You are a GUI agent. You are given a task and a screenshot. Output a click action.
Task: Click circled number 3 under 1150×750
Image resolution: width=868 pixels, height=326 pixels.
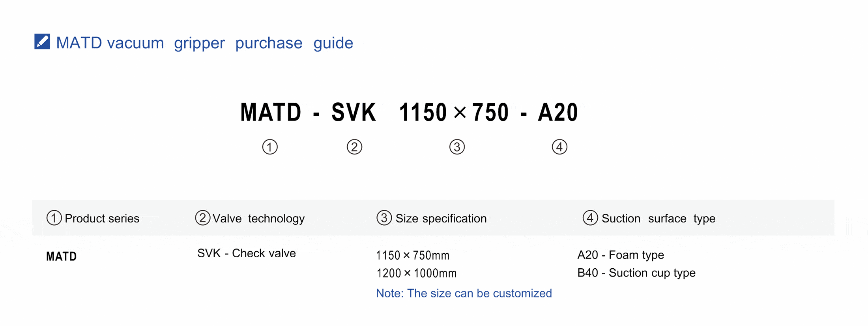[457, 147]
